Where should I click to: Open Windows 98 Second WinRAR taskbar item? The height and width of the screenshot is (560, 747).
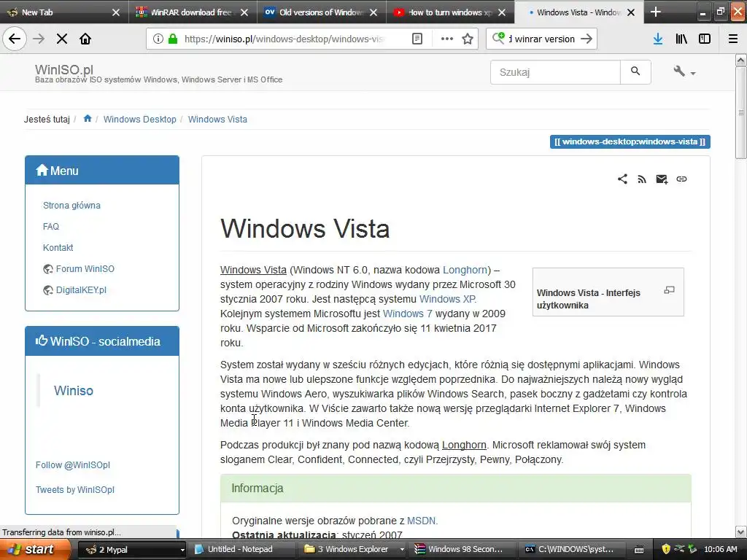click(x=462, y=550)
